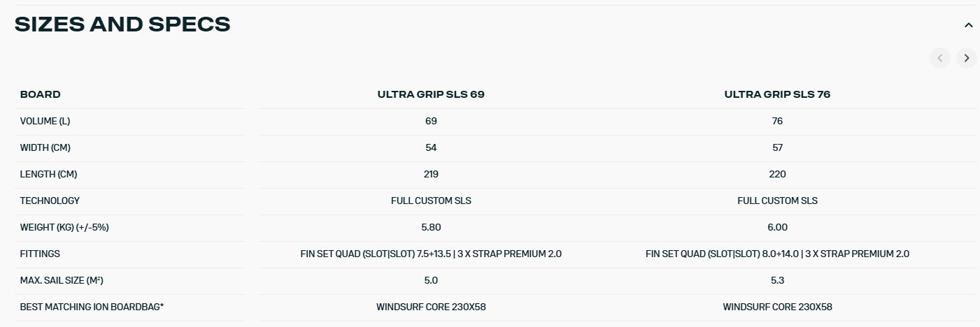Click the Length (CM) row label
The height and width of the screenshot is (327, 980).
coord(48,174)
